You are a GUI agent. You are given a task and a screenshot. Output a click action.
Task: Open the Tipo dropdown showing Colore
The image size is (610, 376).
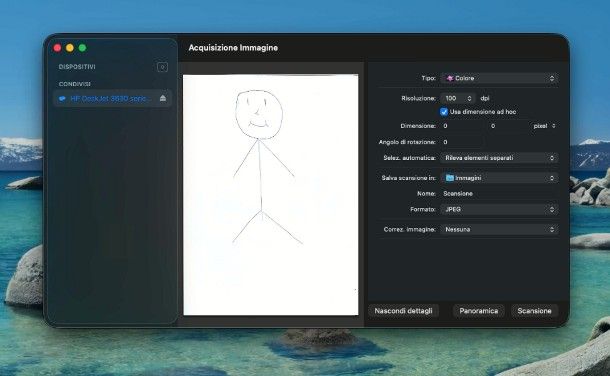coord(500,78)
